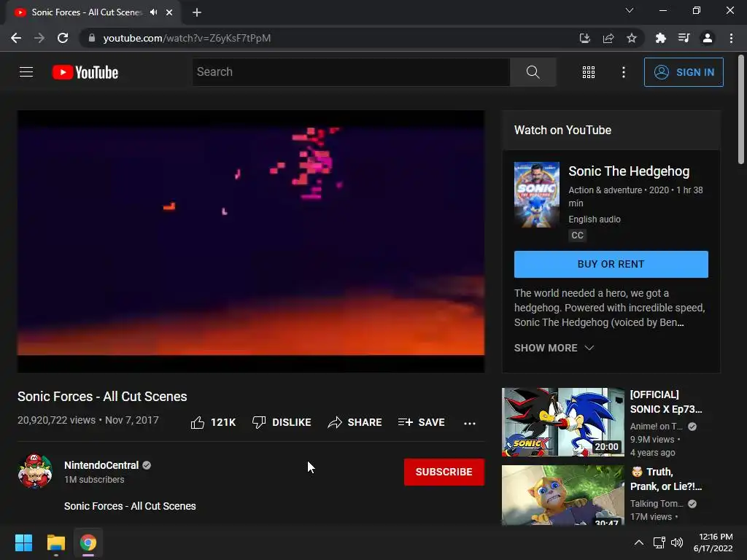Subscribe to NintendoCentral
The width and height of the screenshot is (747, 560).
[x=444, y=472]
